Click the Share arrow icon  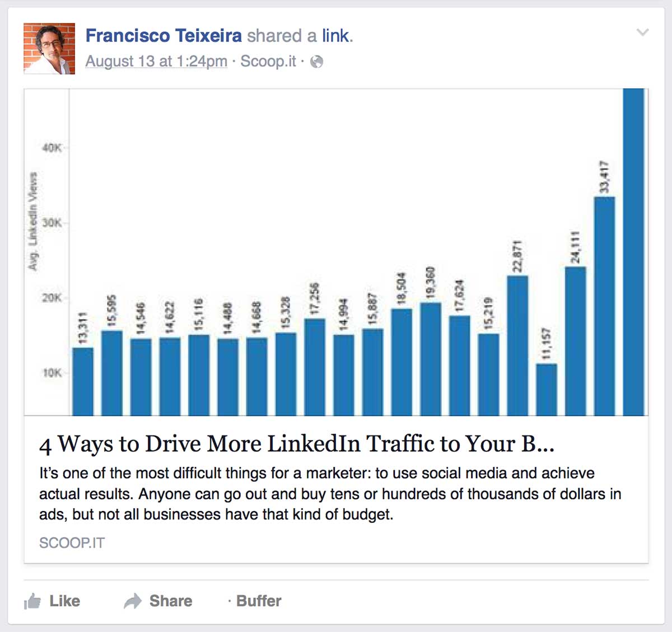(133, 601)
